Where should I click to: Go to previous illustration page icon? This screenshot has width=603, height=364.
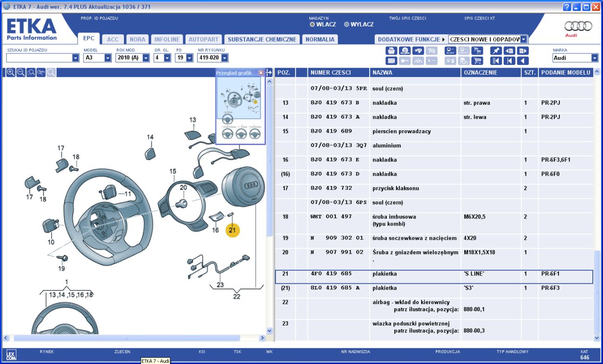pyautogui.click(x=509, y=51)
